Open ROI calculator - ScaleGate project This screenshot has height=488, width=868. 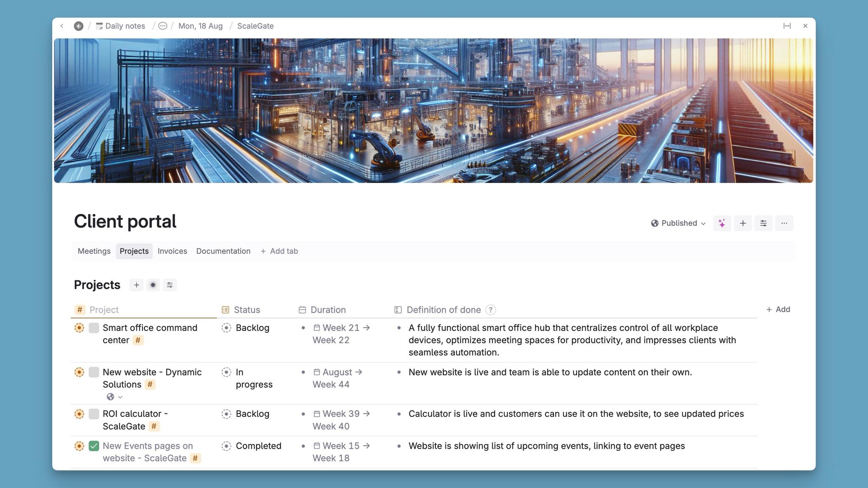(135, 420)
